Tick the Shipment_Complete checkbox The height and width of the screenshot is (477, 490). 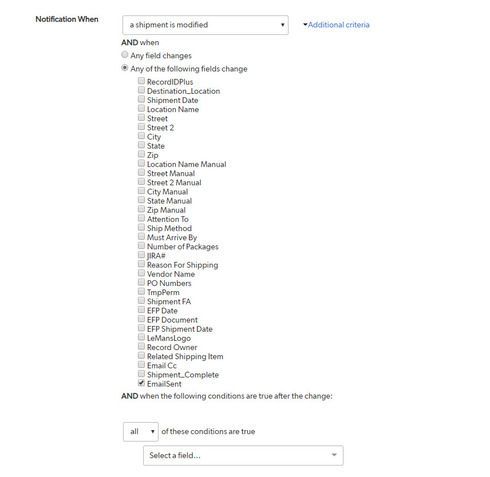[x=141, y=374]
